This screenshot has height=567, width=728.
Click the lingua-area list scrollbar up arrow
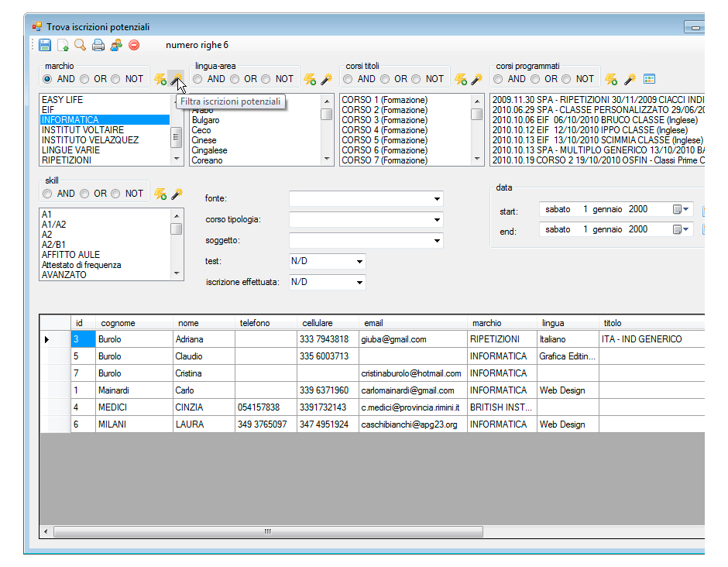pyautogui.click(x=327, y=101)
